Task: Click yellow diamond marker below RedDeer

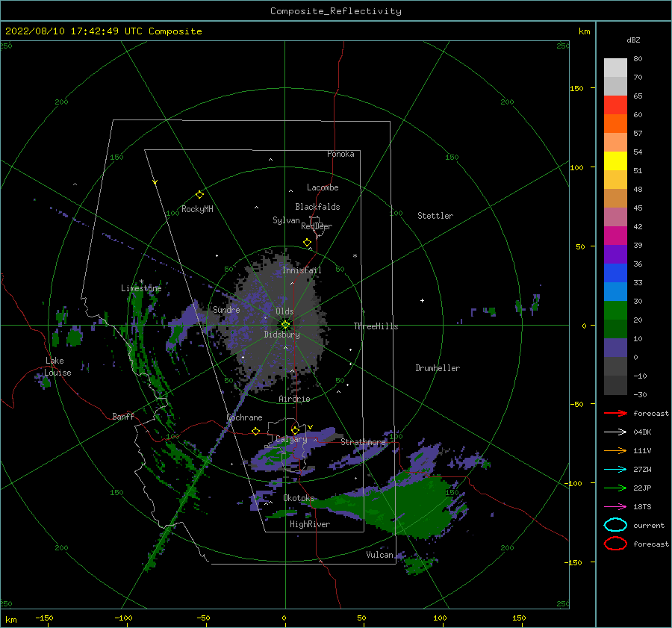Action: (307, 243)
